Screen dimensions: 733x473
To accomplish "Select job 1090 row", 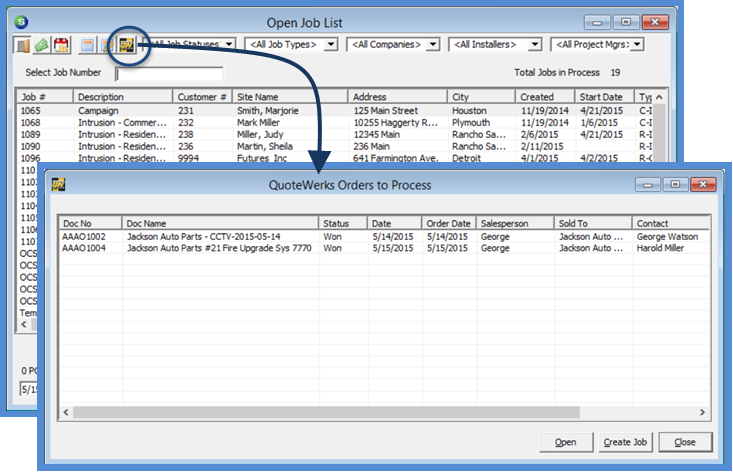I will pos(334,146).
